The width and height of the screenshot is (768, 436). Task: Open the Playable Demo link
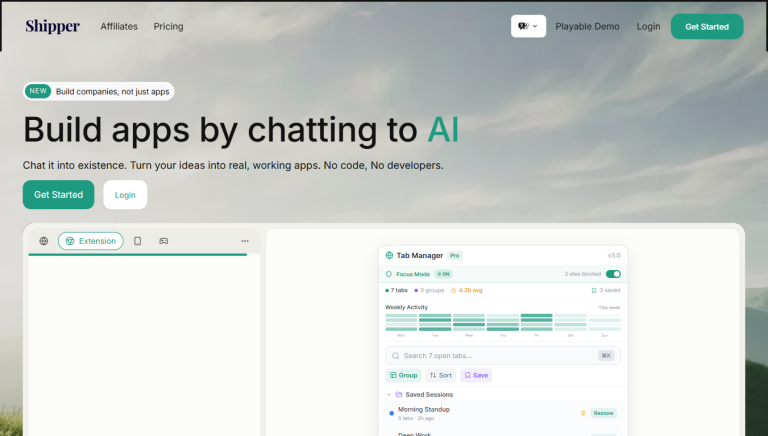[x=587, y=26]
